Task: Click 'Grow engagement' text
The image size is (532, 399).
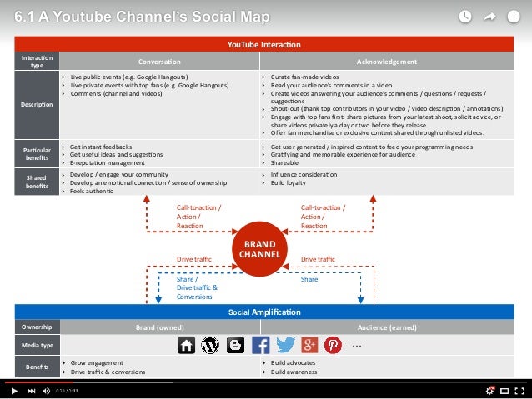Action: click(x=97, y=362)
